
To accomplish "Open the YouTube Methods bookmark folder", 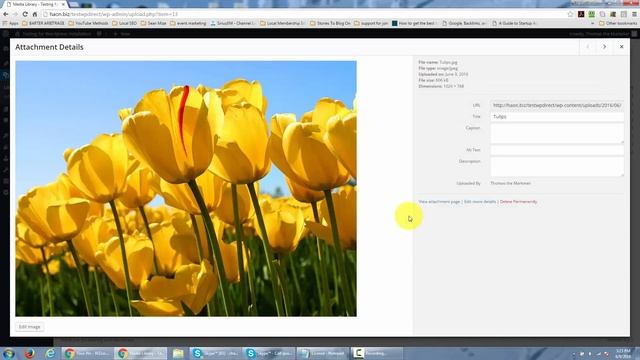I will coord(88,23).
